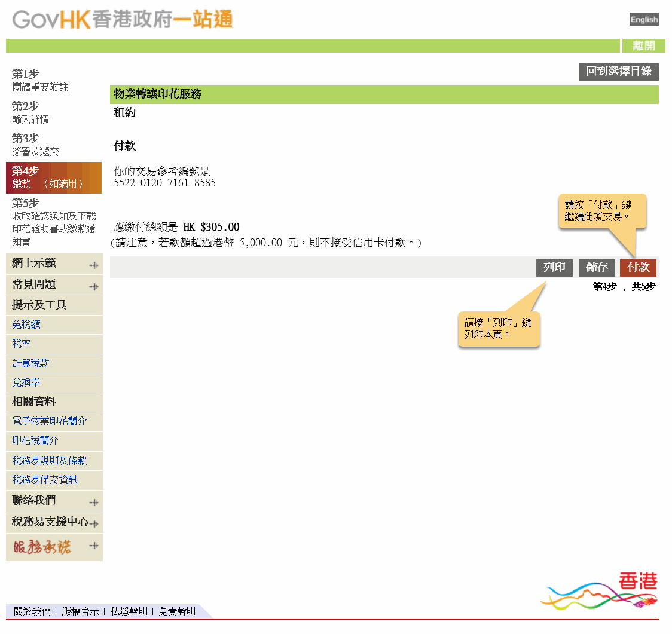
Task: Return via the 回到選擇目錄 button
Action: point(618,72)
